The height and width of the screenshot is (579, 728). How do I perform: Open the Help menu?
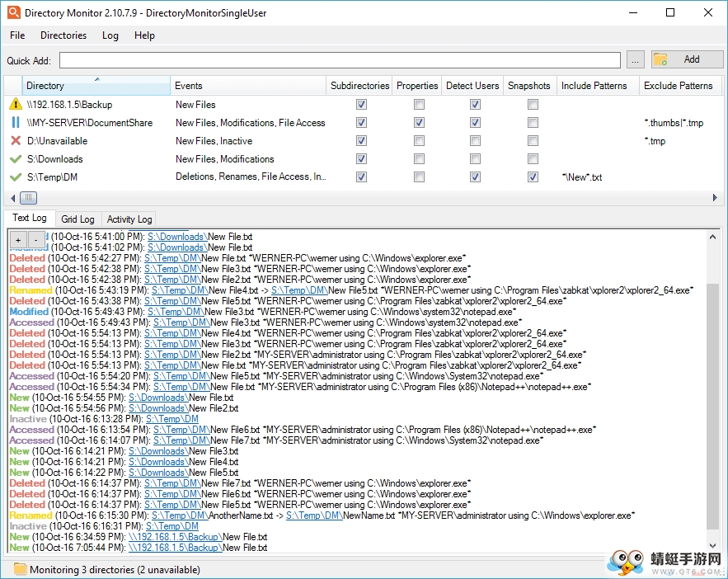[144, 35]
